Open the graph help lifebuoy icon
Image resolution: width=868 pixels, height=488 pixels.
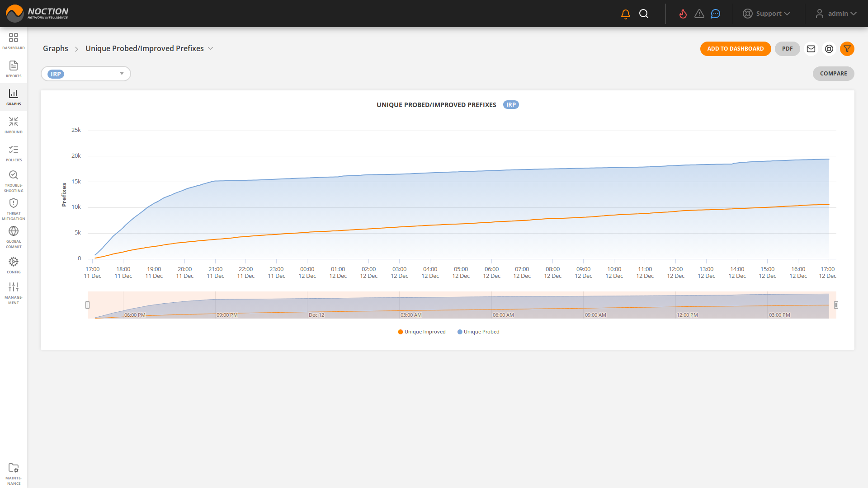829,49
